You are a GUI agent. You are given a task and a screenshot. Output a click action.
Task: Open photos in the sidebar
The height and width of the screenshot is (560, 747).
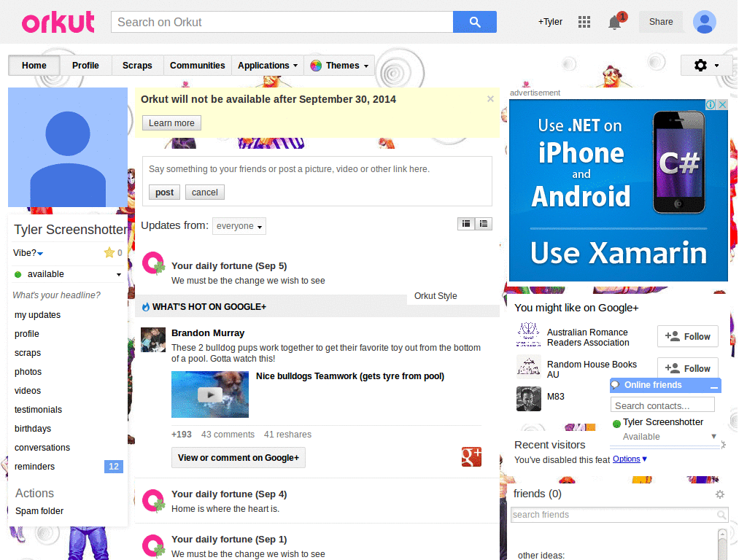[28, 372]
